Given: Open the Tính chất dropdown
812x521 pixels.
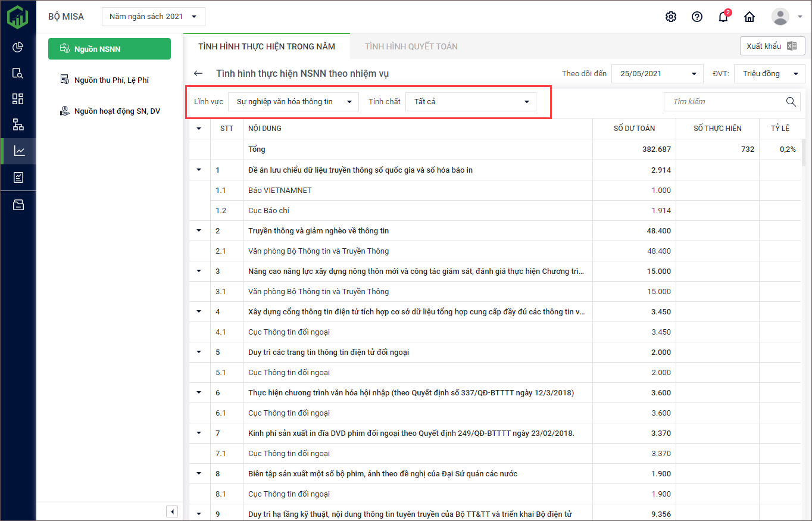Looking at the screenshot, I should point(470,102).
